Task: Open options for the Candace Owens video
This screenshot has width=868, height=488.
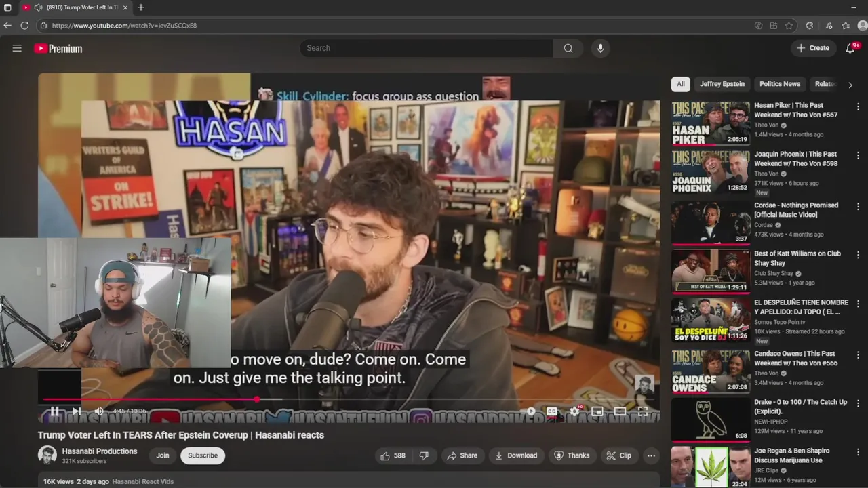Action: pos(858,354)
